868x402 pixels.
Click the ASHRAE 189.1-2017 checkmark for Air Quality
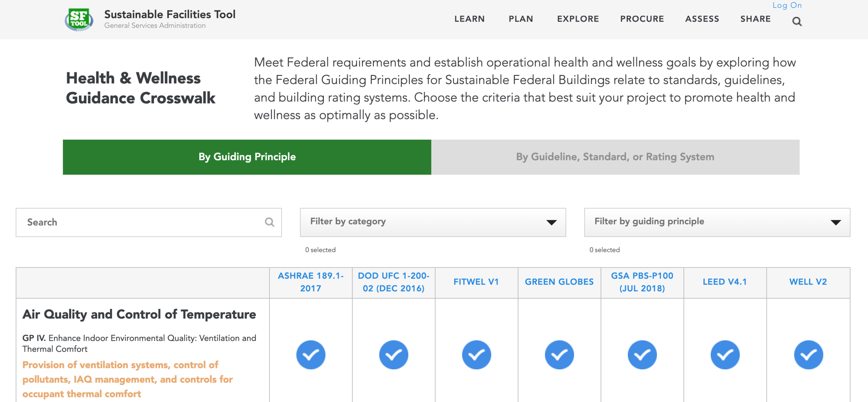(x=311, y=354)
